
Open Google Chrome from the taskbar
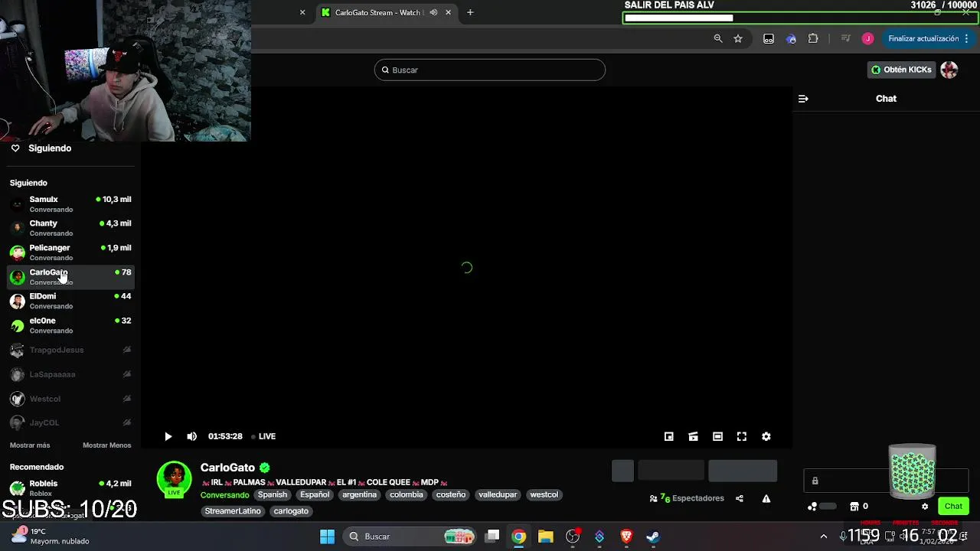pos(519,536)
